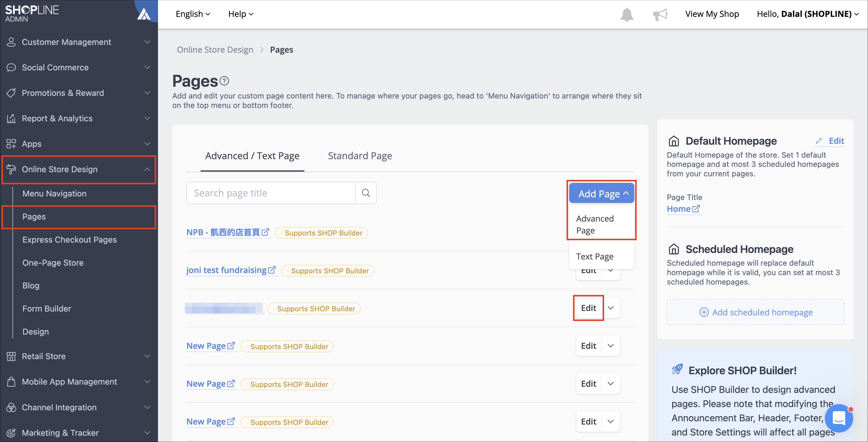Open the dropdown arrow beside the blurred page's Edit
868x442 pixels.
(611, 308)
